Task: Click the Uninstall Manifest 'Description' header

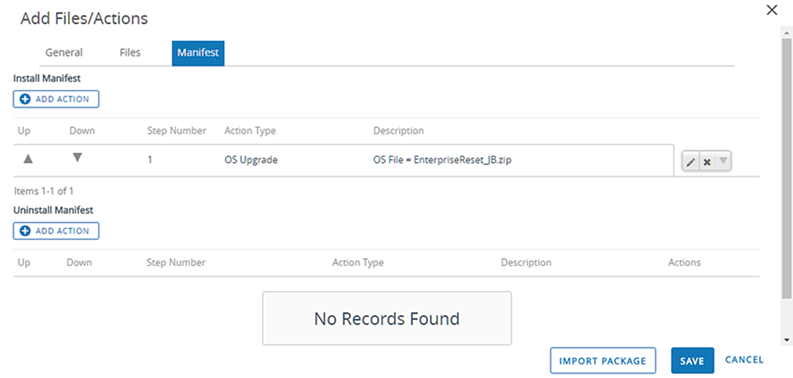Action: click(526, 263)
